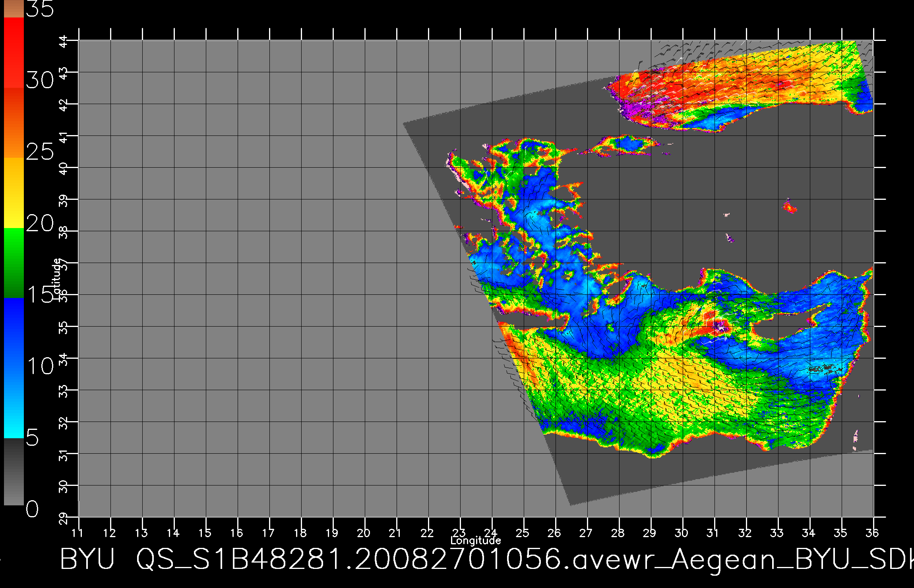Image resolution: width=914 pixels, height=588 pixels.
Task: Pick the green segment of the colorbar
Action: [x=14, y=263]
